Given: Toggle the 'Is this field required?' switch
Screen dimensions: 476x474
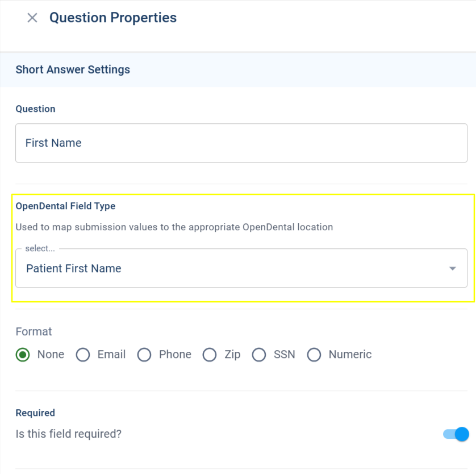Looking at the screenshot, I should point(456,434).
